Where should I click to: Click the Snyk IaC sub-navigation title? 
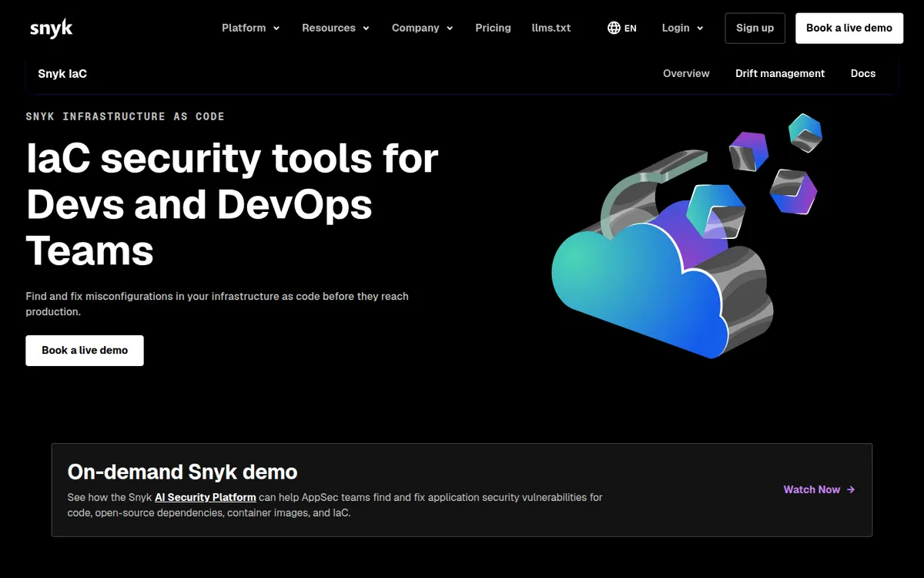click(62, 74)
